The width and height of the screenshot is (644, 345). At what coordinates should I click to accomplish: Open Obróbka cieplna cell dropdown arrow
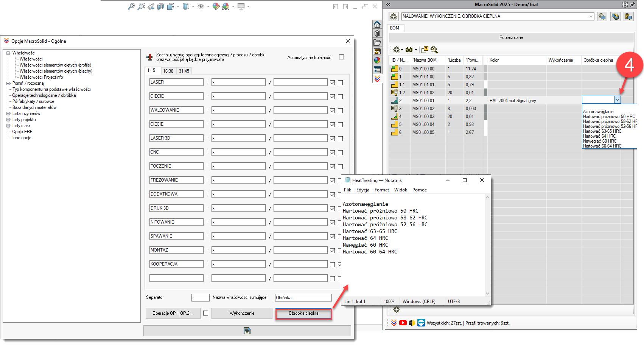618,100
